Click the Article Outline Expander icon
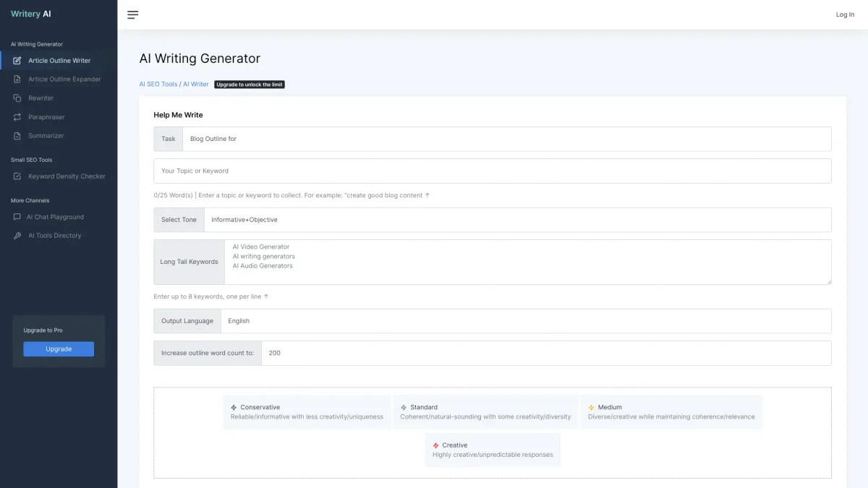The width and height of the screenshot is (868, 488). pyautogui.click(x=17, y=80)
